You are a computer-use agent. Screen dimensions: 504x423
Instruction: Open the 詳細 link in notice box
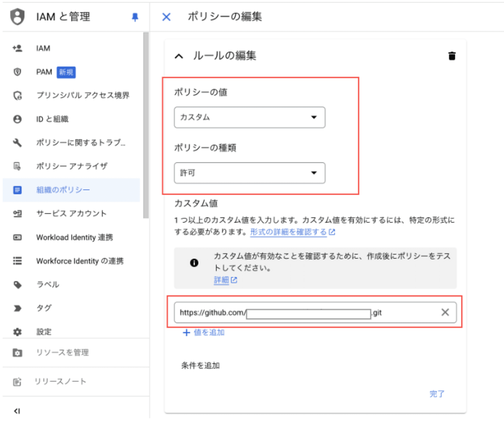pyautogui.click(x=225, y=280)
